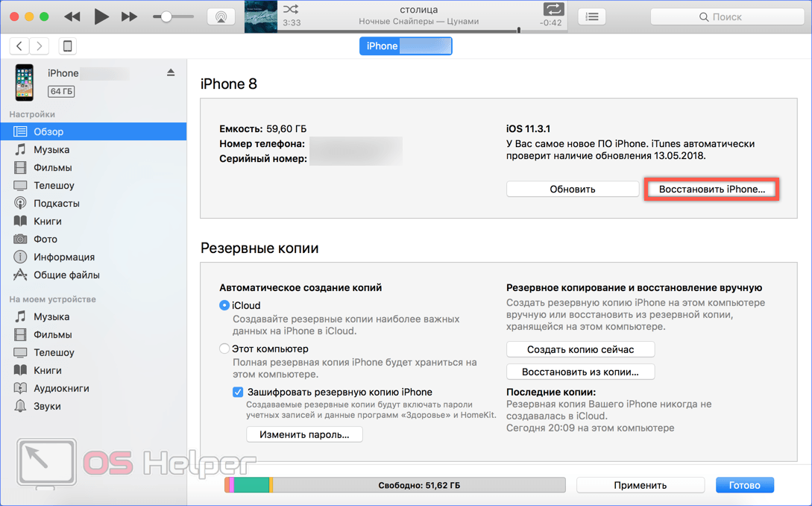This screenshot has height=506, width=812.
Task: Click the Изменить пароль... button
Action: point(304,434)
